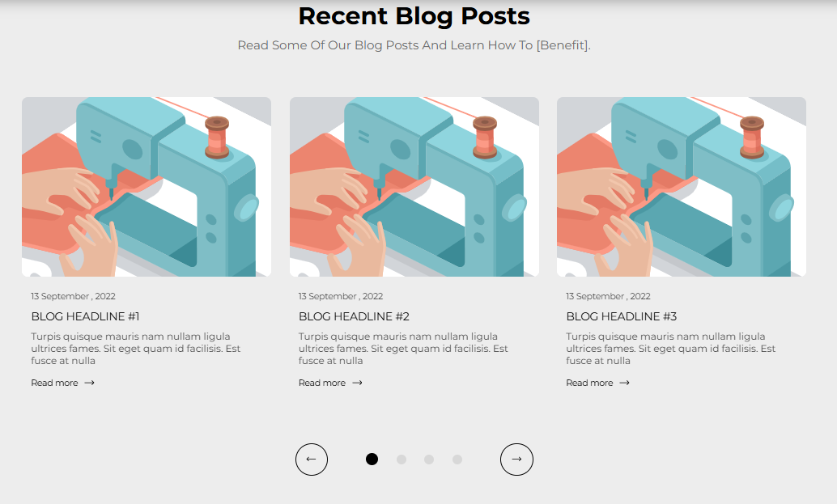The image size is (837, 504).
Task: Click arrow icon beside second Read more
Action: (357, 383)
